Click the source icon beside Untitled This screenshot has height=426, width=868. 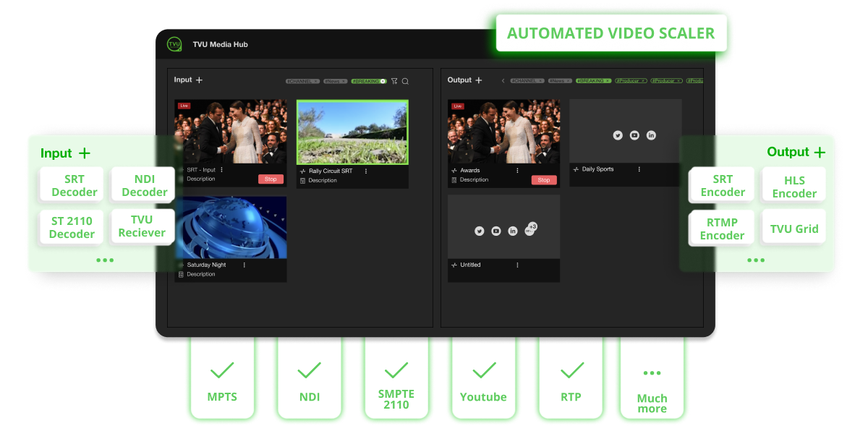pyautogui.click(x=454, y=265)
